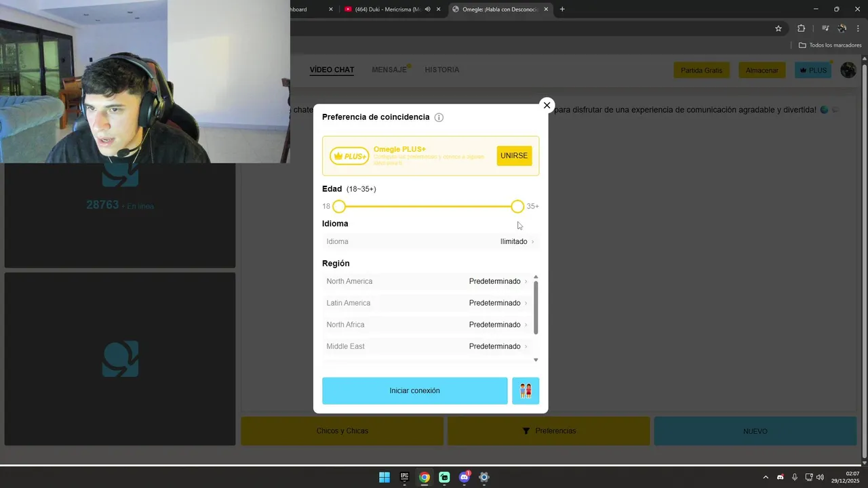Screen dimensions: 868x488
Task: Click the region list scrollbar thumb
Action: (536, 308)
